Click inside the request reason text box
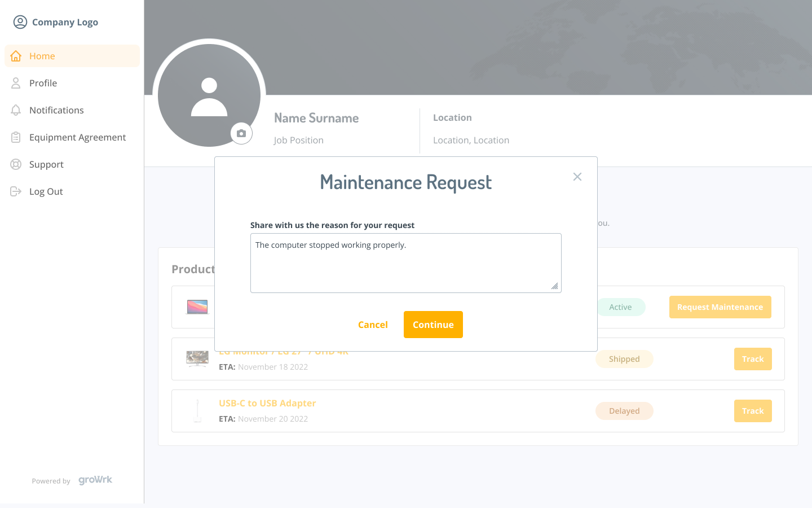Image resolution: width=812 pixels, height=508 pixels. (405, 262)
